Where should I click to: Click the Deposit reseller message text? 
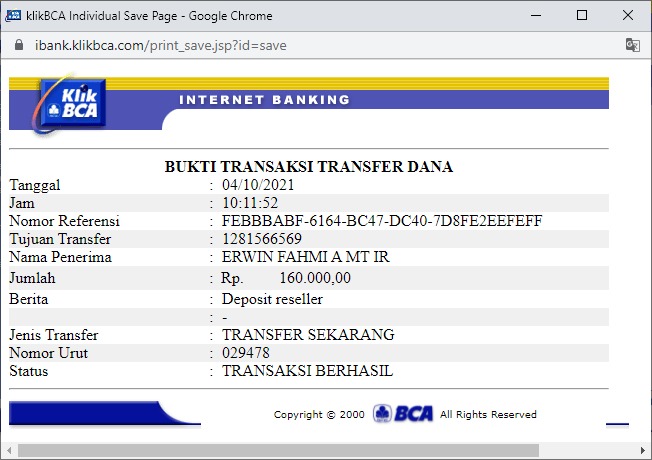pos(272,299)
